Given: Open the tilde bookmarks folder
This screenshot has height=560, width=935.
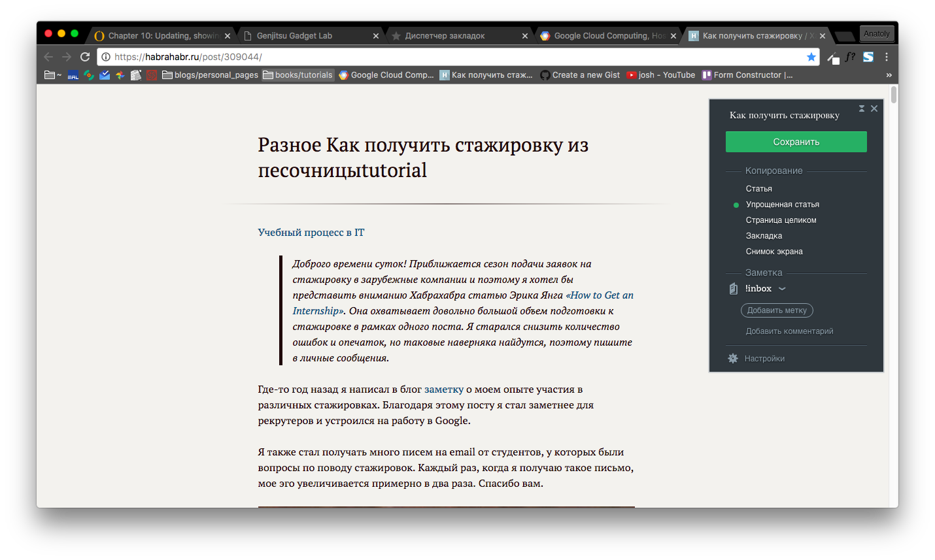Looking at the screenshot, I should (x=53, y=75).
